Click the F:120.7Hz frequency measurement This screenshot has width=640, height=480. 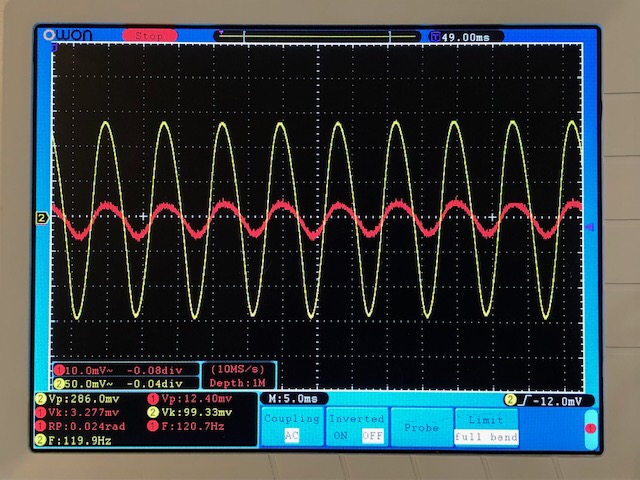193,427
